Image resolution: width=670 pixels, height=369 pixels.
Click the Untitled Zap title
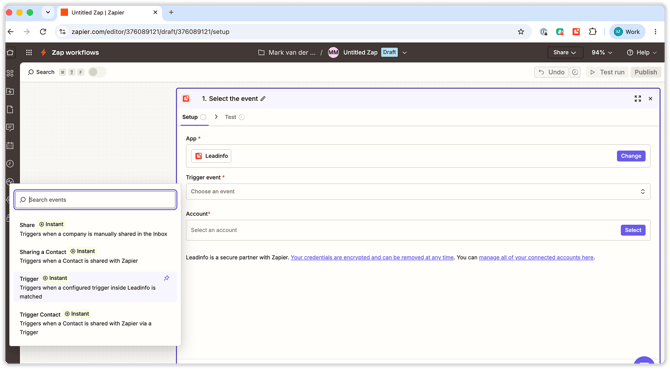point(360,53)
